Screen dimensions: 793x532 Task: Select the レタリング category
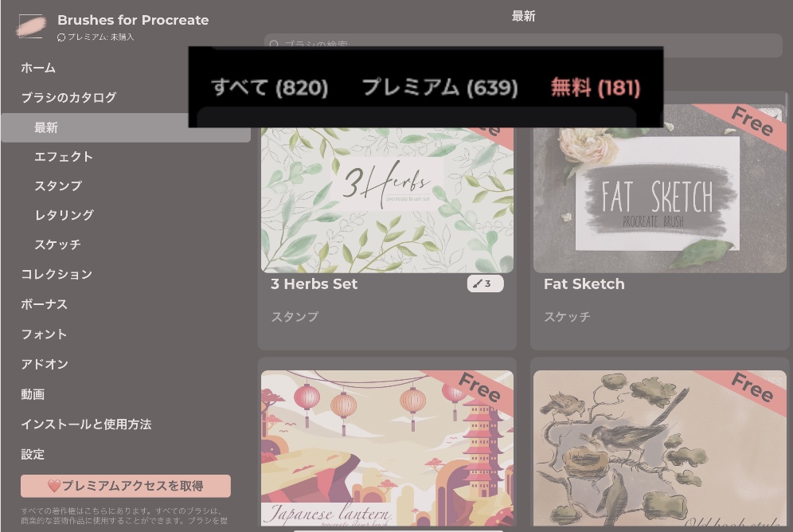click(x=64, y=215)
